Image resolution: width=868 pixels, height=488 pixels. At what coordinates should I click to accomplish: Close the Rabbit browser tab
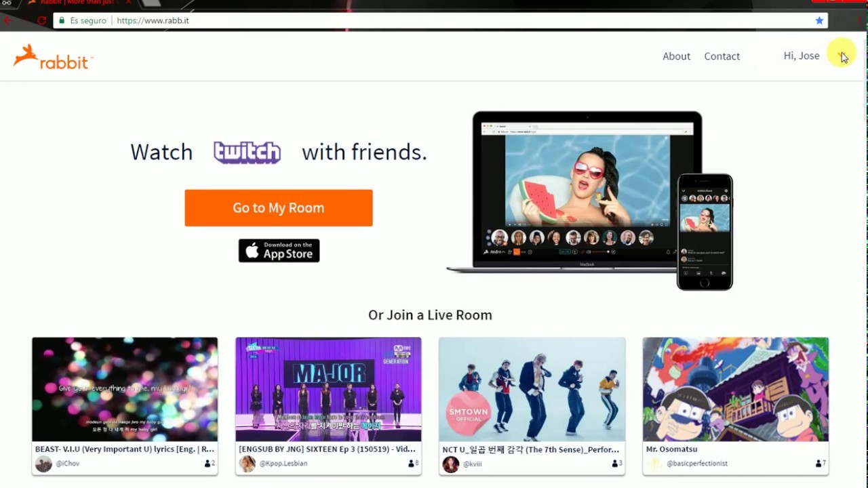[128, 2]
